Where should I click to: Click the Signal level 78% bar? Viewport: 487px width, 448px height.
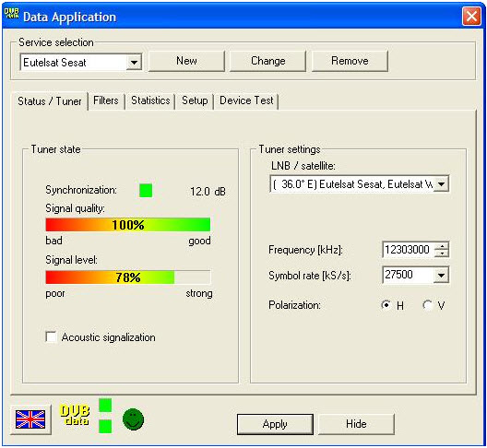[x=128, y=277]
